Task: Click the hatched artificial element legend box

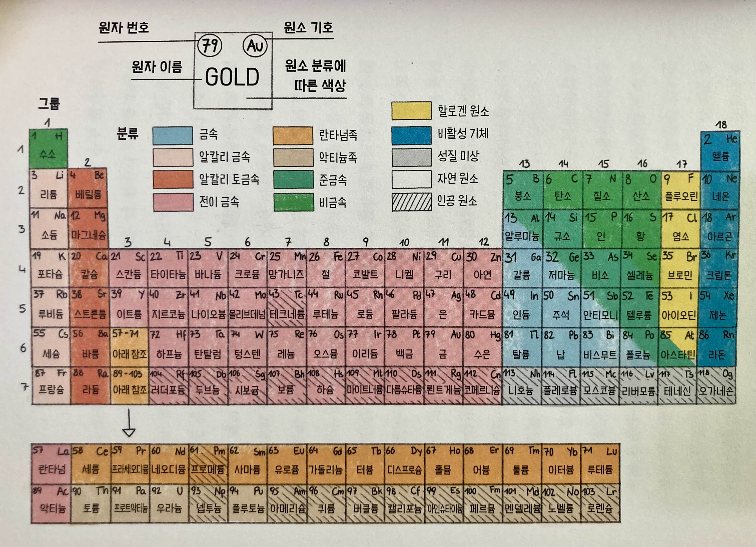Action: pyautogui.click(x=411, y=202)
